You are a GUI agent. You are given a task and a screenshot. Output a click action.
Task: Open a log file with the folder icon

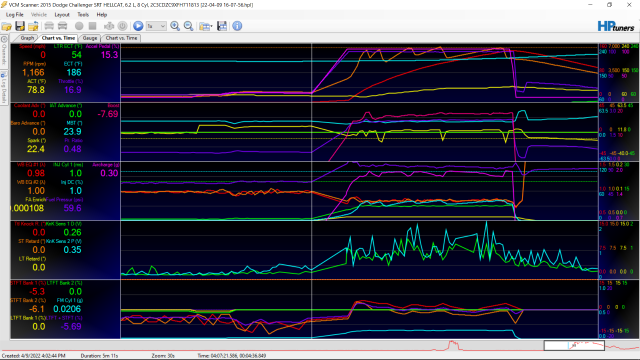7,26
